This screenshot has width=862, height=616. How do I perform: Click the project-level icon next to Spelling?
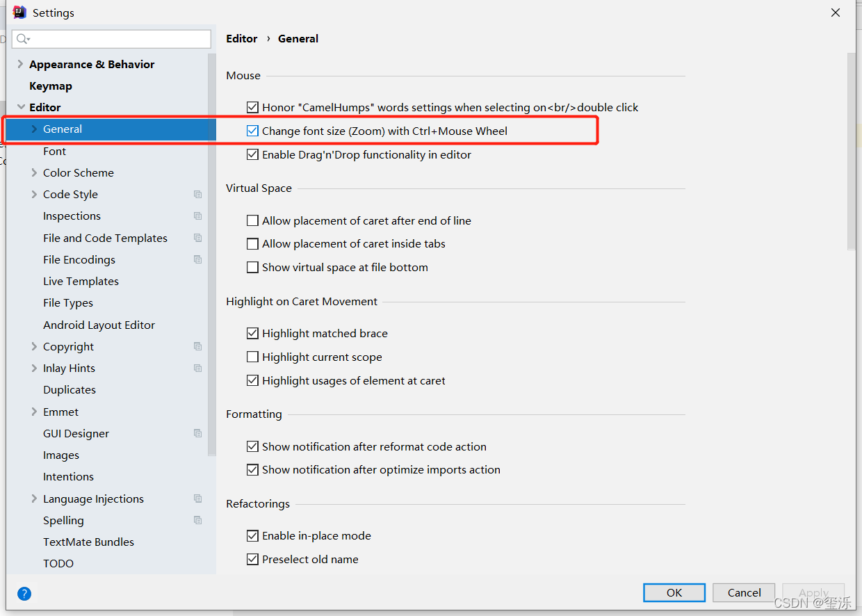tap(198, 520)
